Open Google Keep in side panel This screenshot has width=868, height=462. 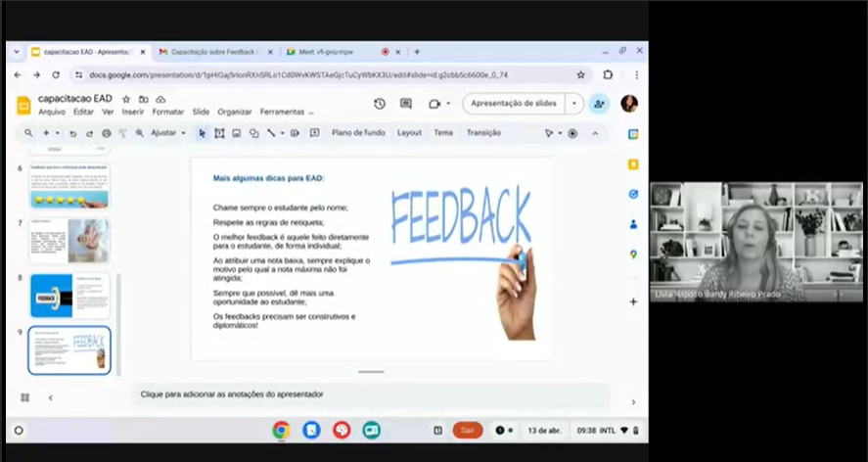(633, 164)
